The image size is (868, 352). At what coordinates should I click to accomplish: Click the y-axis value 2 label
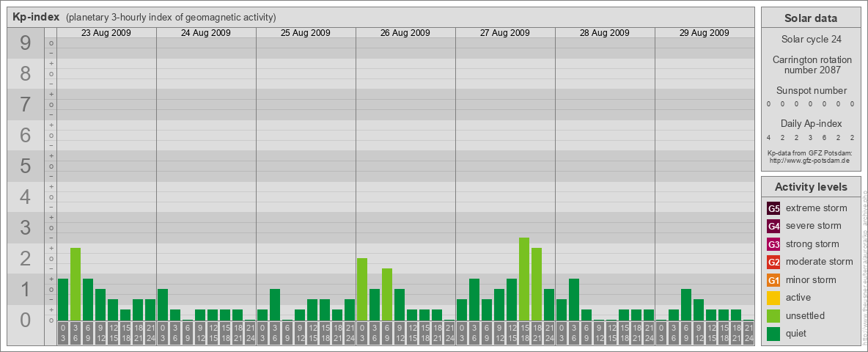[x=26, y=258]
